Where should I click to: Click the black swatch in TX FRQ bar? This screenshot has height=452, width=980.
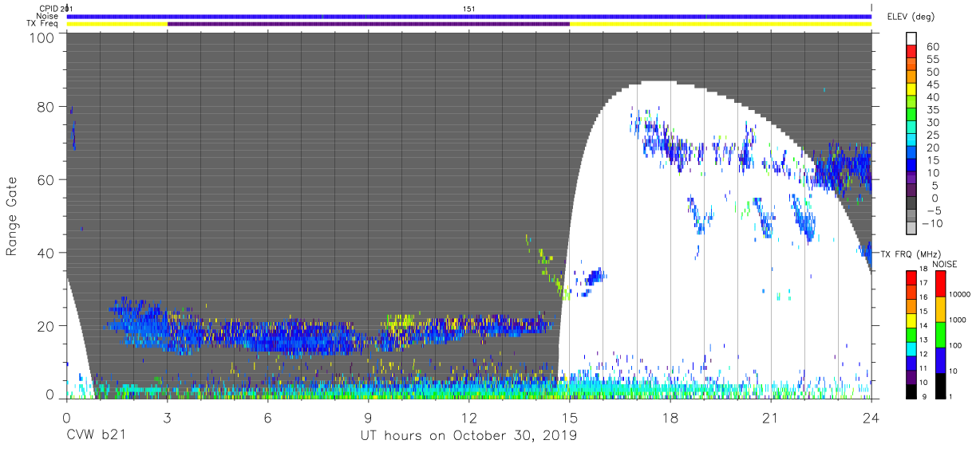[x=912, y=391]
